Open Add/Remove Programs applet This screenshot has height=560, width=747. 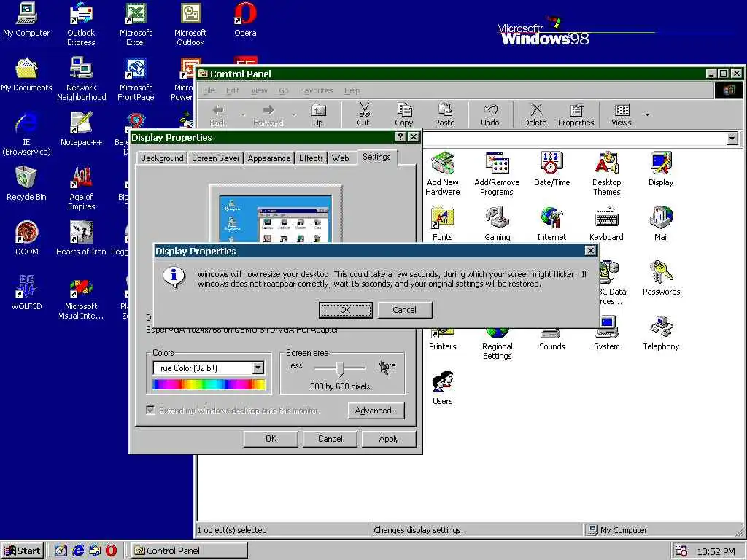pyautogui.click(x=497, y=174)
